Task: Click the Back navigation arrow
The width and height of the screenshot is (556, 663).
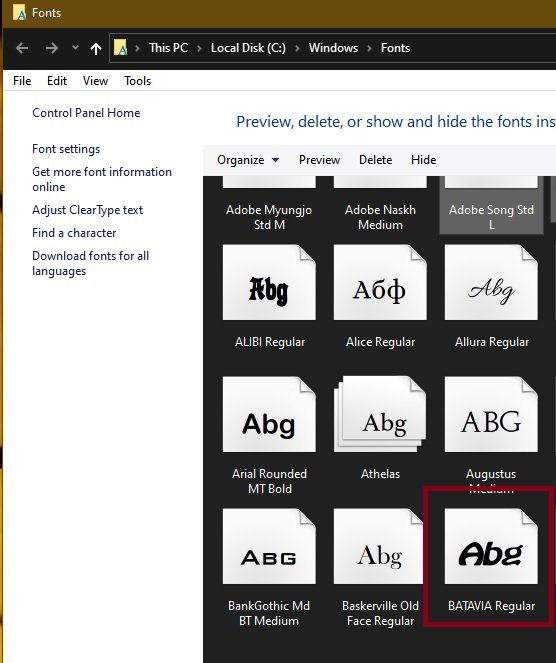Action: [x=22, y=48]
